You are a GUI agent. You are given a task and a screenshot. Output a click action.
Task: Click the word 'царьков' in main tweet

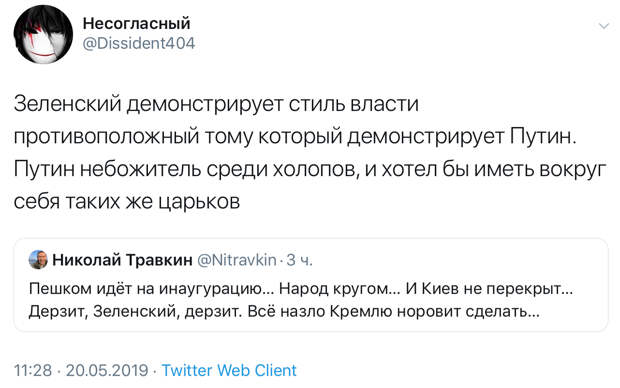pos(199,202)
